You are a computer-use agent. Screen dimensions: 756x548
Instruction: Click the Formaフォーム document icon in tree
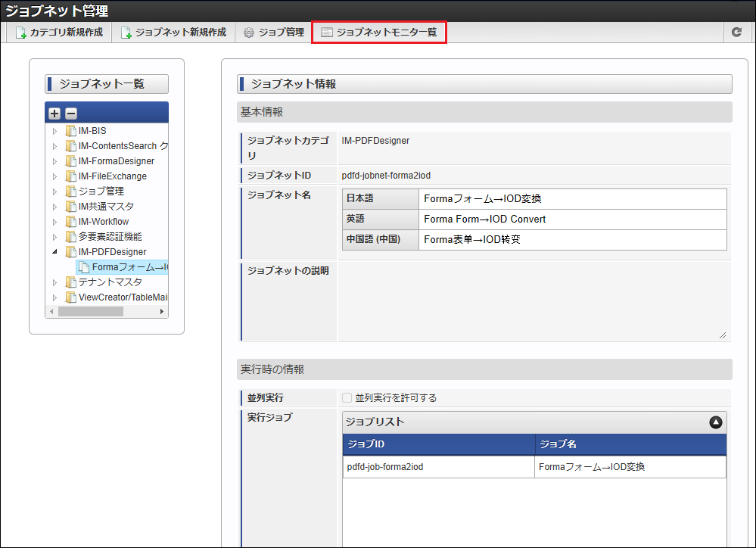click(x=85, y=267)
